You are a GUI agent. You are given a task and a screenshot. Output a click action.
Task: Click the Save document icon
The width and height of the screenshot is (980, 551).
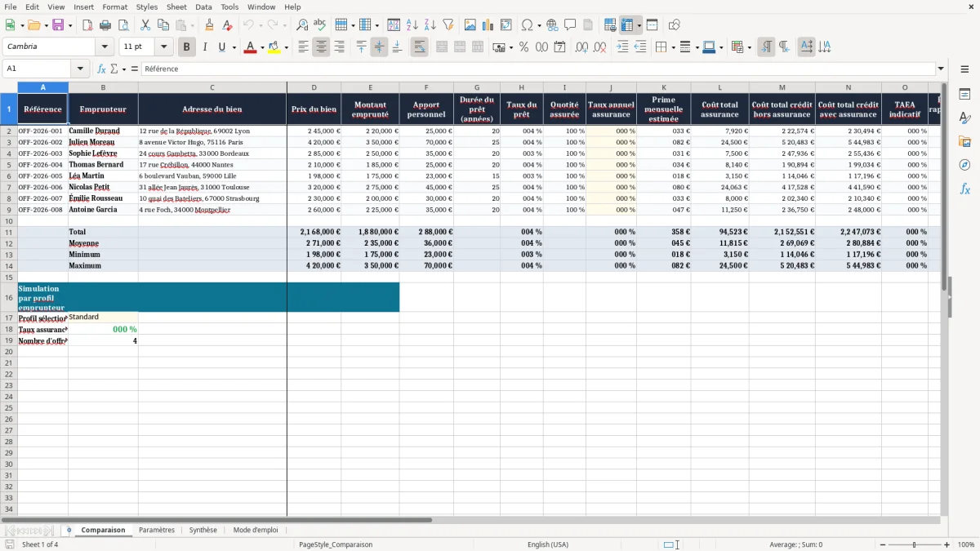pyautogui.click(x=58, y=25)
